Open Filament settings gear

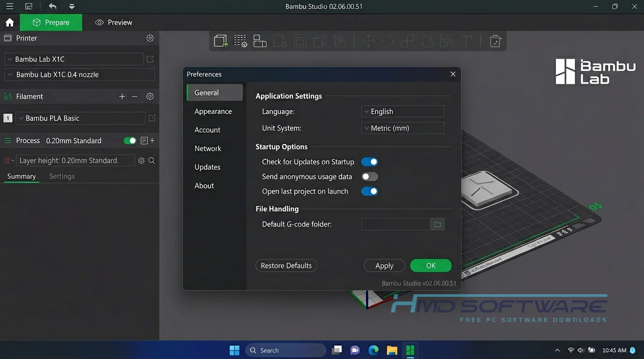tap(150, 96)
